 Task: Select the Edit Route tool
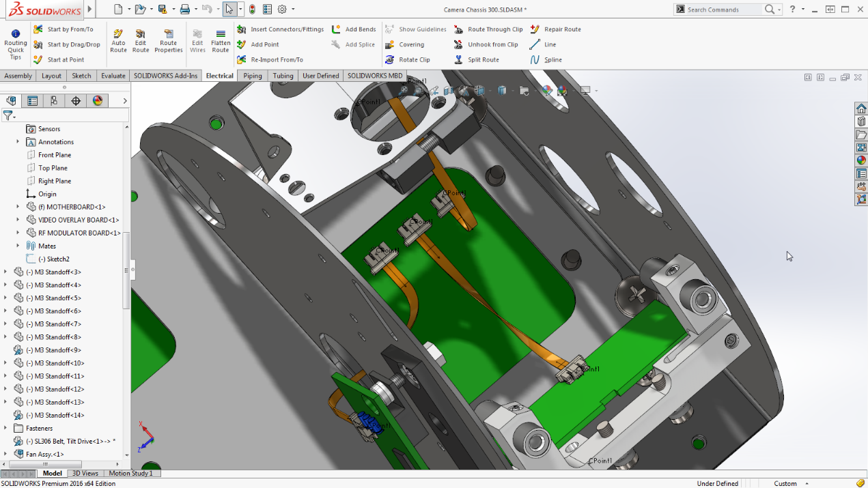pyautogui.click(x=141, y=40)
